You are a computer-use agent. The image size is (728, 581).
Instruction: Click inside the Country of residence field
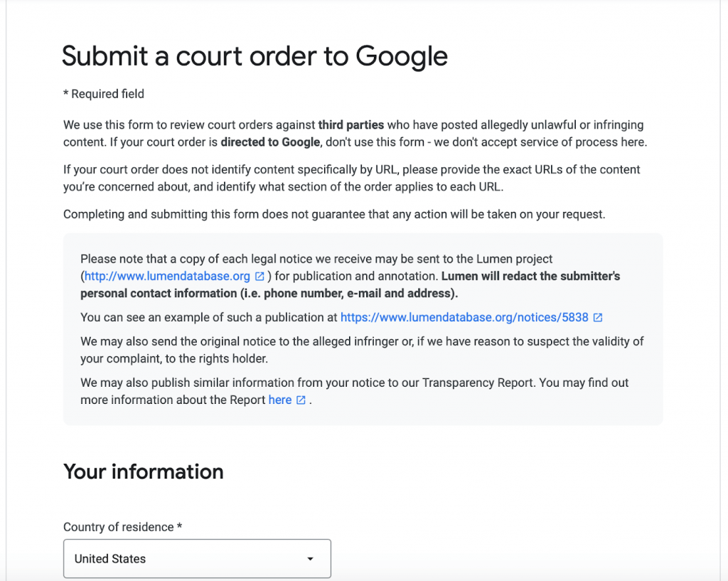point(178,559)
